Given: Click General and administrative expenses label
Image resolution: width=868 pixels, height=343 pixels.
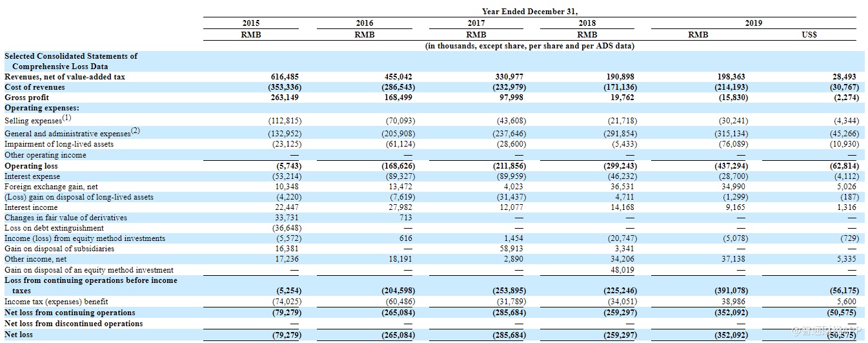Looking at the screenshot, I should pyautogui.click(x=72, y=132).
